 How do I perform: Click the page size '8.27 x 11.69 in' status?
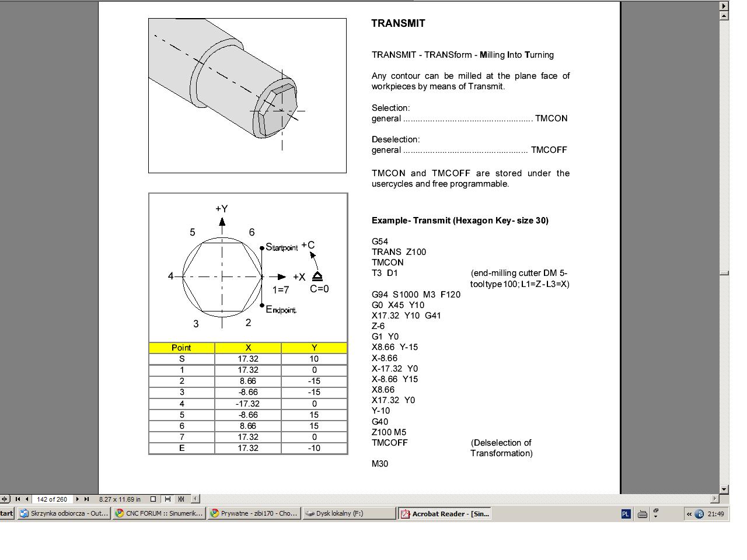click(x=120, y=499)
